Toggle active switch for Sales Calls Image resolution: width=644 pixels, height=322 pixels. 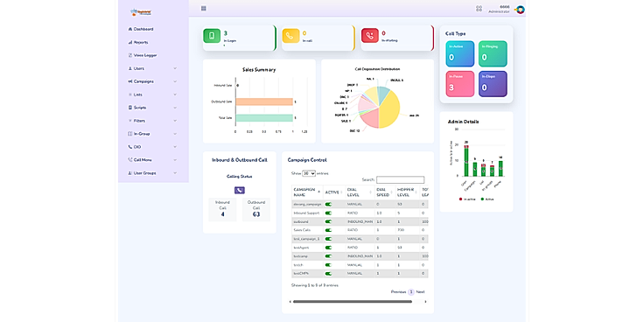tap(329, 230)
